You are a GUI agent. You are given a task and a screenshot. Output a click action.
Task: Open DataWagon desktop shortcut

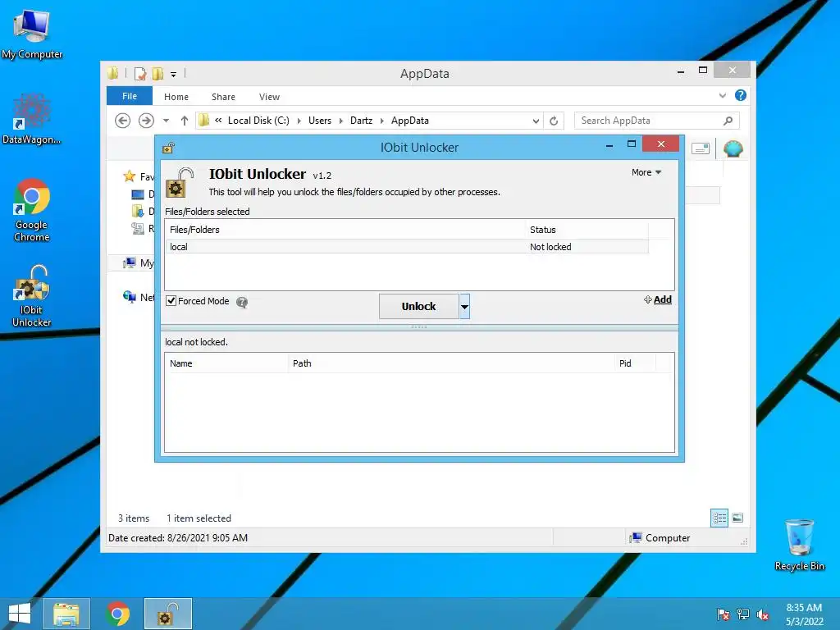coord(32,118)
